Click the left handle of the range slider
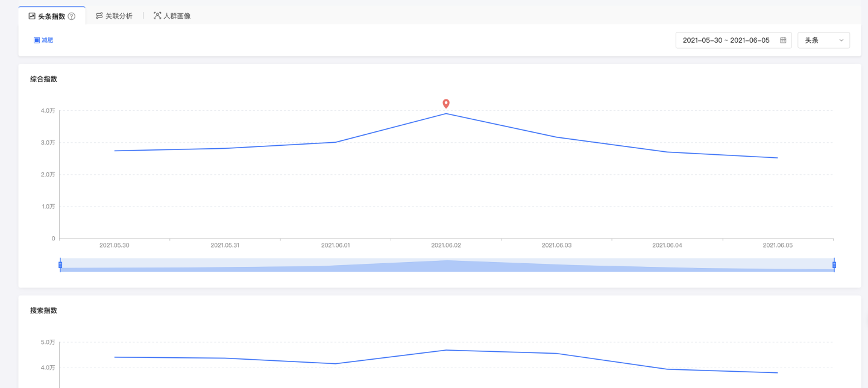Screen dimensions: 868x388 (60, 265)
